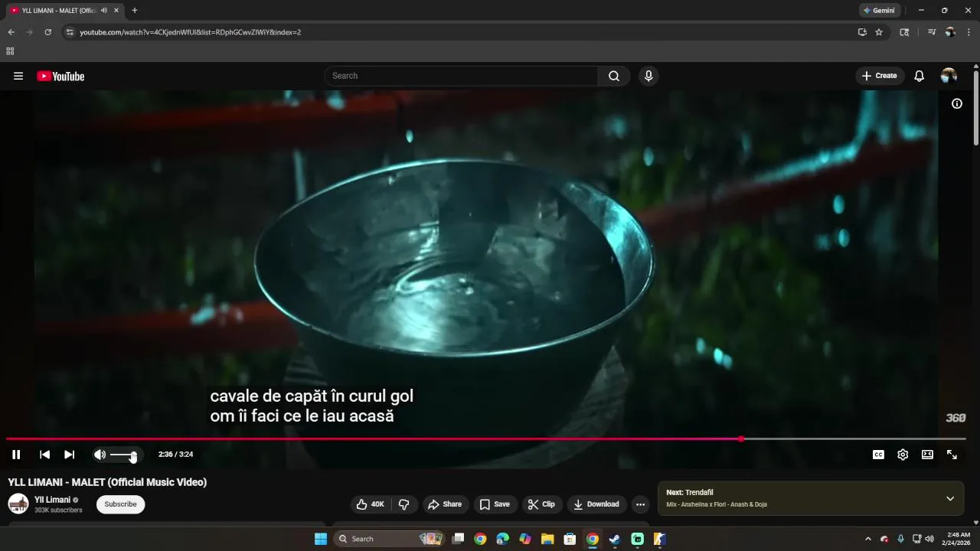Dislike the video

tap(403, 504)
